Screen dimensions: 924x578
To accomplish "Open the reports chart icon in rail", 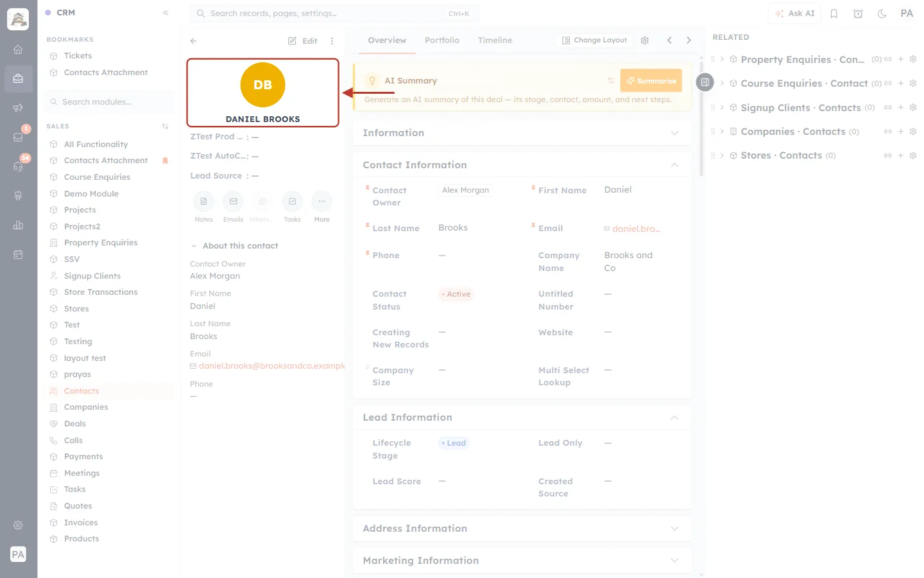I will click(x=18, y=225).
